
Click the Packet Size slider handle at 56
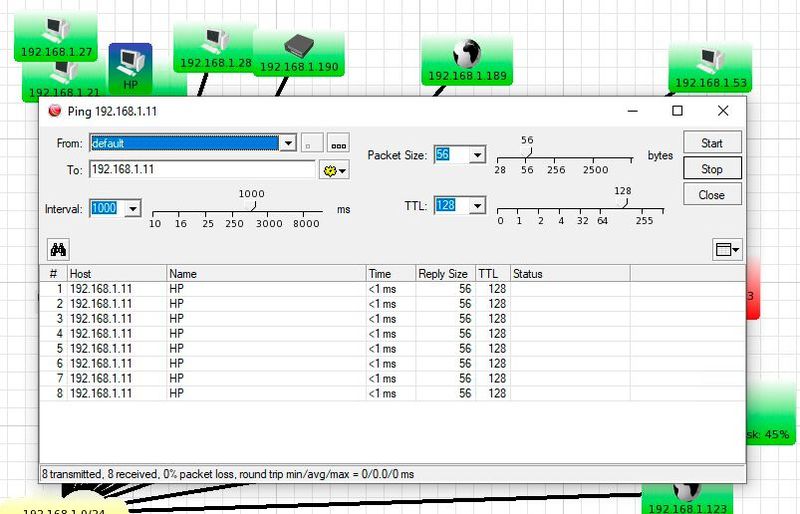point(527,152)
